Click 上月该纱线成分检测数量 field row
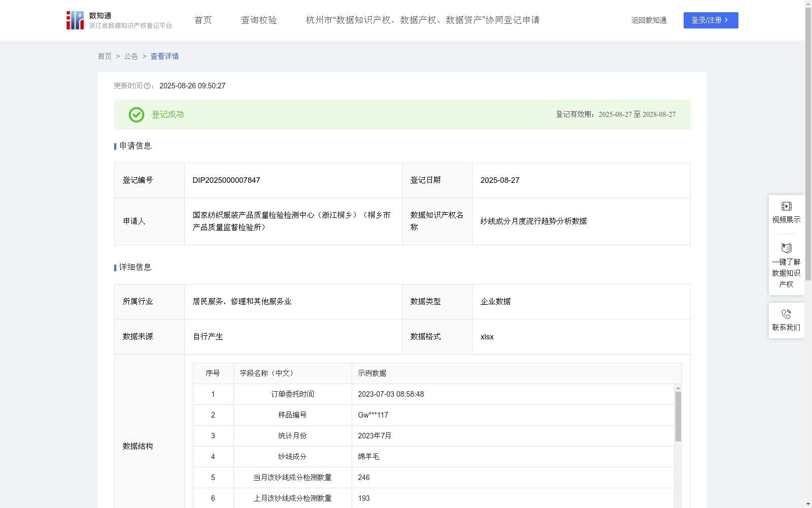 pos(433,498)
